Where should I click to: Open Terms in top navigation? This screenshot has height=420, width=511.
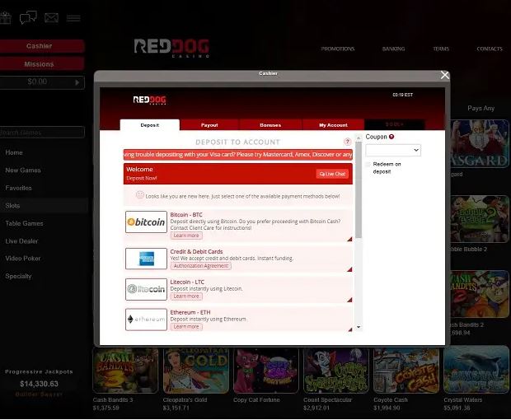point(441,49)
